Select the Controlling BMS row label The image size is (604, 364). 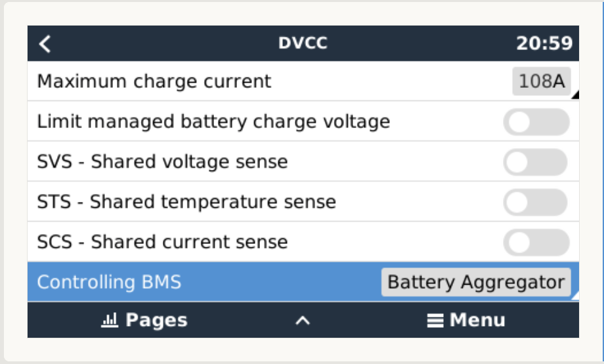(x=109, y=282)
